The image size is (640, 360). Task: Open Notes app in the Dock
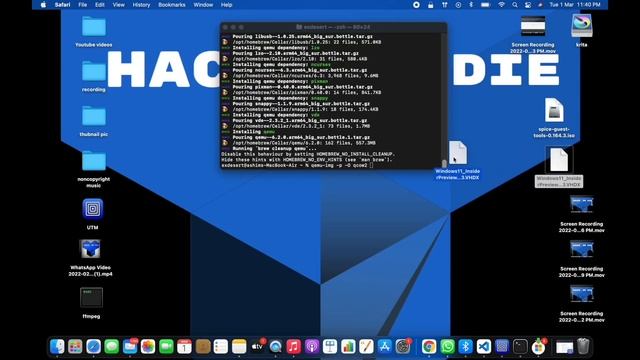[239, 347]
